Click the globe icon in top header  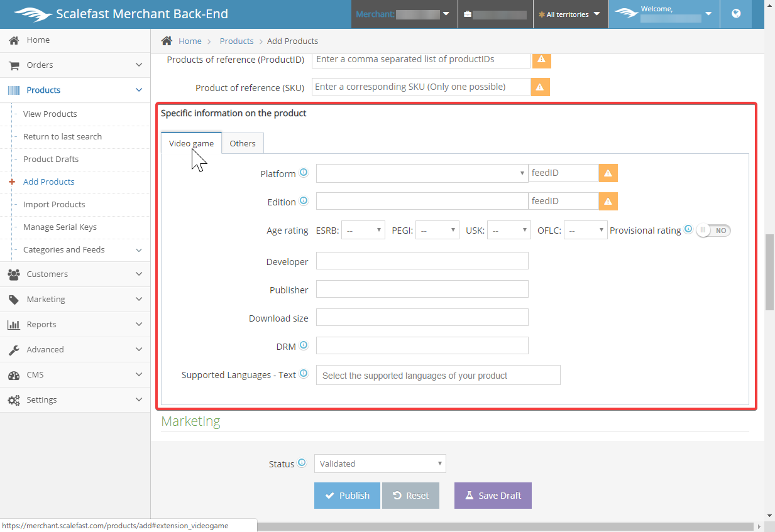tap(736, 14)
